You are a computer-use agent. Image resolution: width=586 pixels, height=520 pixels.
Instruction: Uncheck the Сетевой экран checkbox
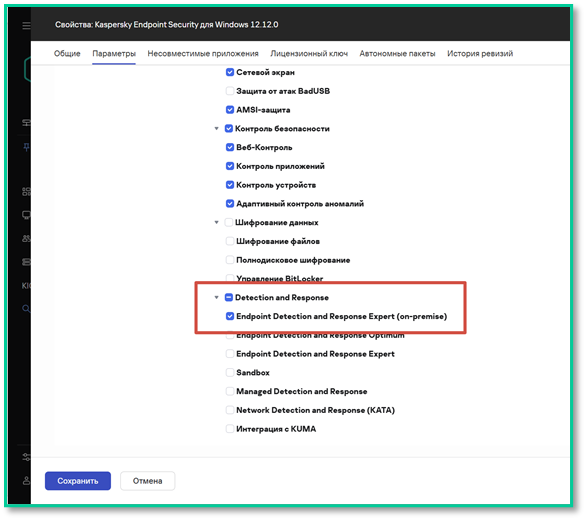pos(230,72)
